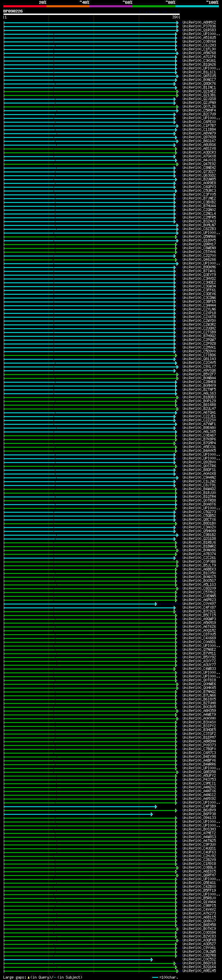Open the green hit UniRef100_Q213B1
The height and width of the screenshot is (980, 222).
coord(199,95)
